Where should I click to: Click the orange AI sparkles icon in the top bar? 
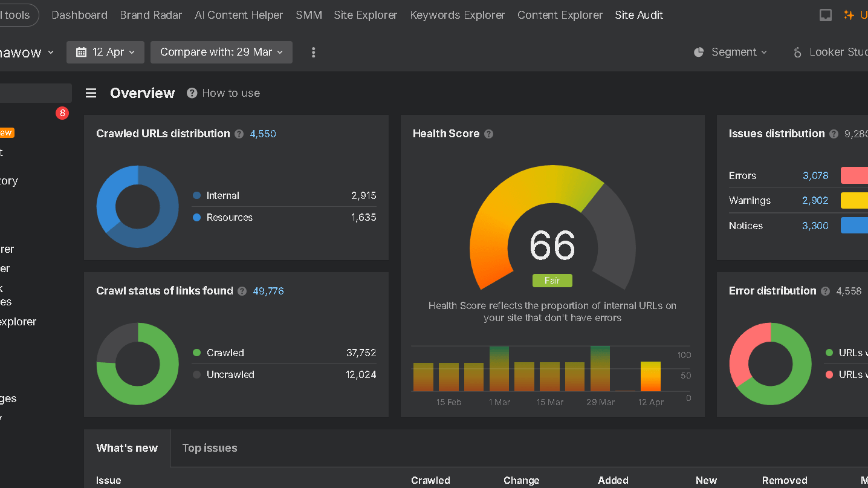pos(848,15)
